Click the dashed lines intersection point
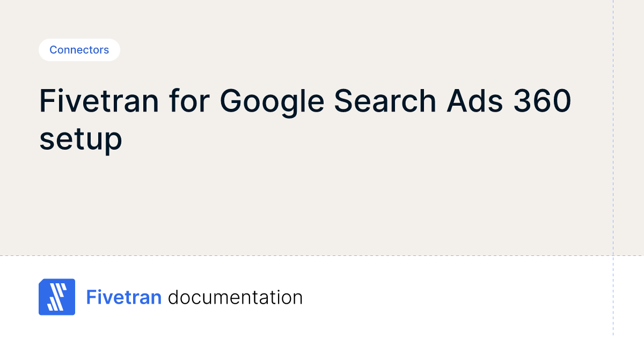The width and height of the screenshot is (644, 338). (x=613, y=255)
